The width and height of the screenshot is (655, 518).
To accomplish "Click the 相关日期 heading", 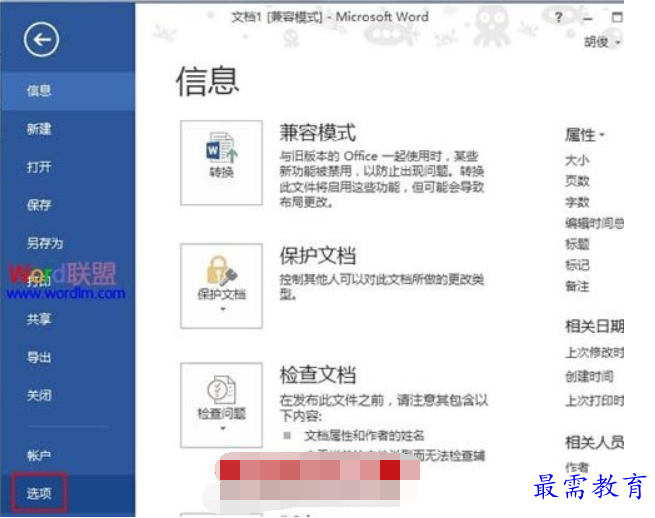I will pos(594,326).
